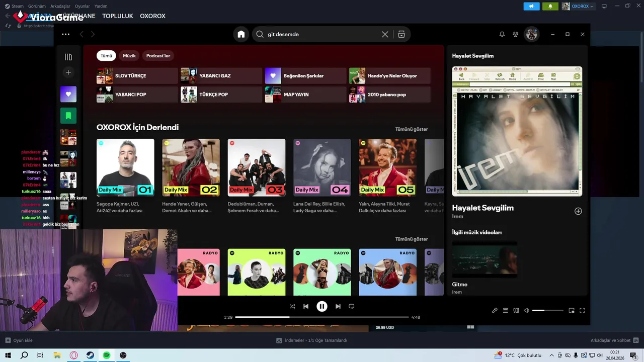Open the TÜRKÇE POP playlist
This screenshot has height=362, width=644.
click(221, 95)
